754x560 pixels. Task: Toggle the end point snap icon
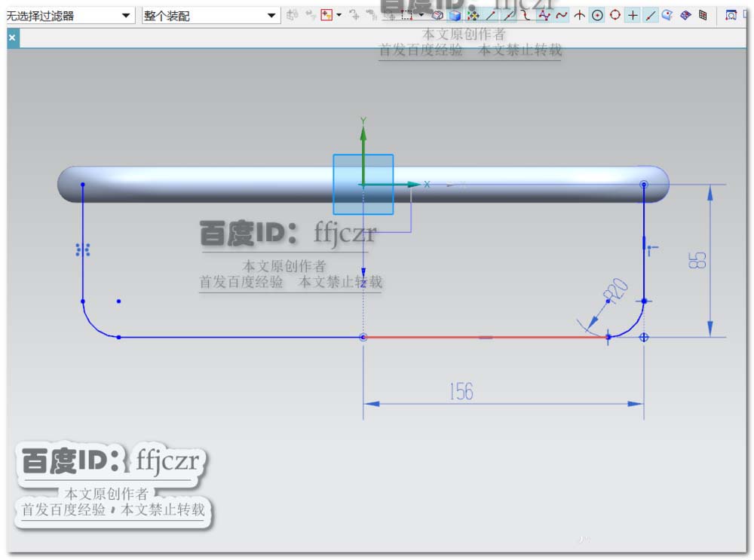tap(491, 15)
